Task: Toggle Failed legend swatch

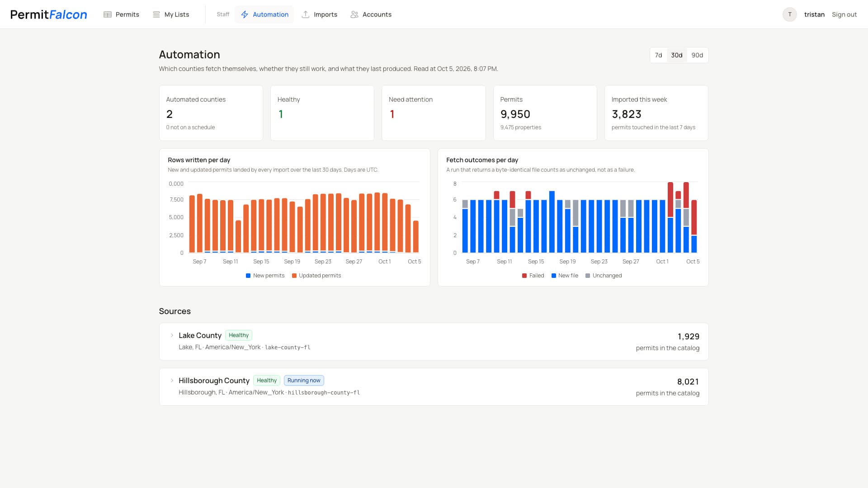Action: coord(524,276)
